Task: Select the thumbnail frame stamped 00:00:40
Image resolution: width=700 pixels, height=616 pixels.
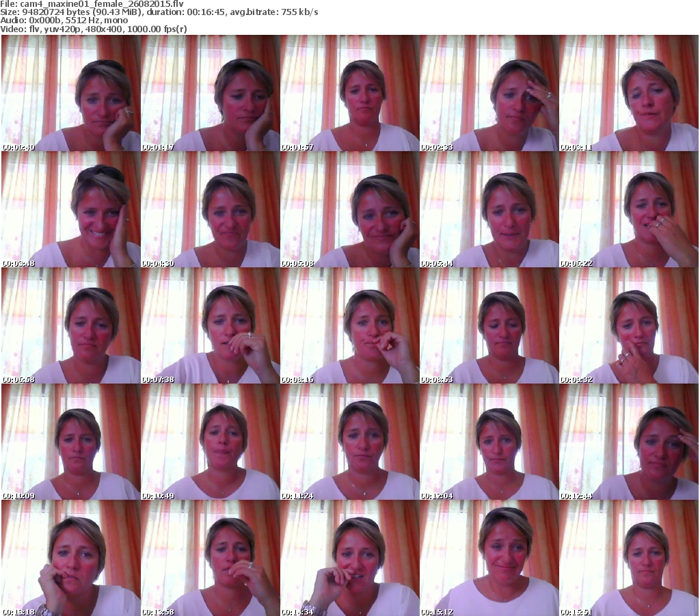Action: click(x=71, y=93)
